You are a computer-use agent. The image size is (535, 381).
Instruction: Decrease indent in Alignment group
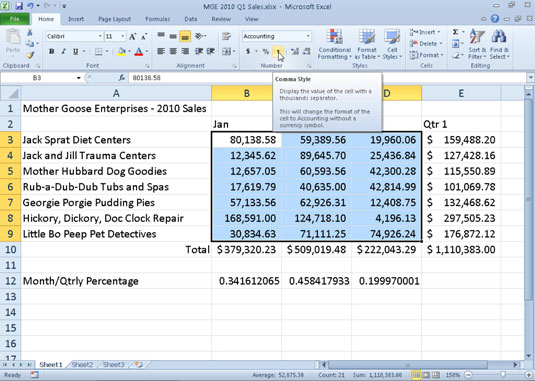pos(199,52)
